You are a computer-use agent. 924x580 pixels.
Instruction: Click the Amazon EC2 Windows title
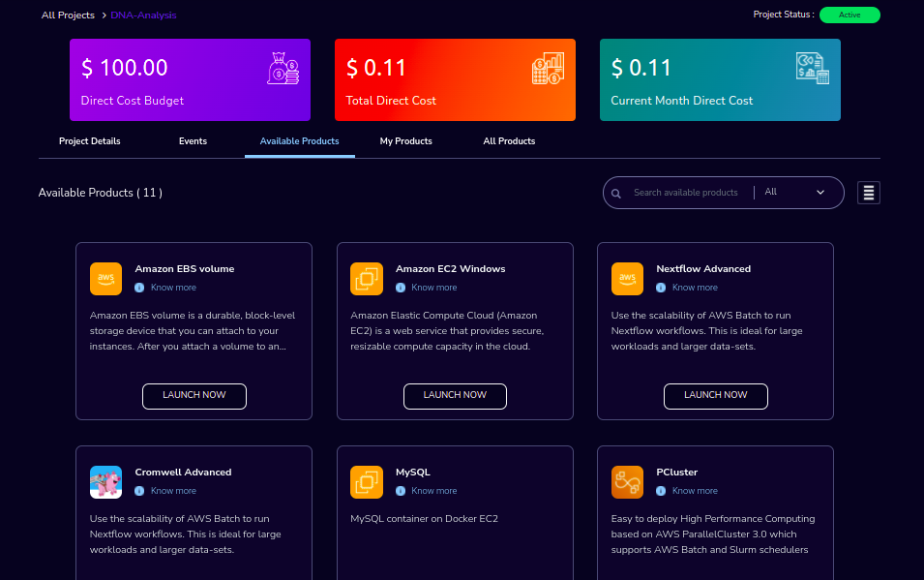pos(451,269)
